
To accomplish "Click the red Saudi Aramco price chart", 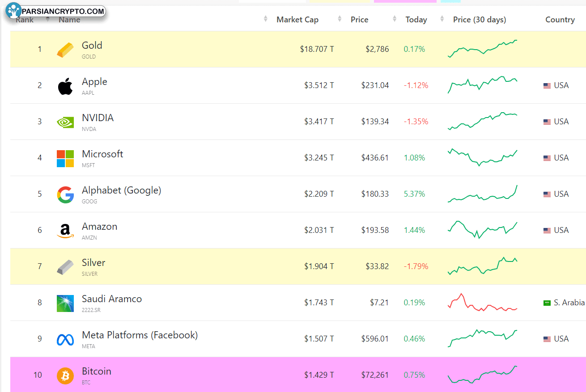I will tap(482, 302).
